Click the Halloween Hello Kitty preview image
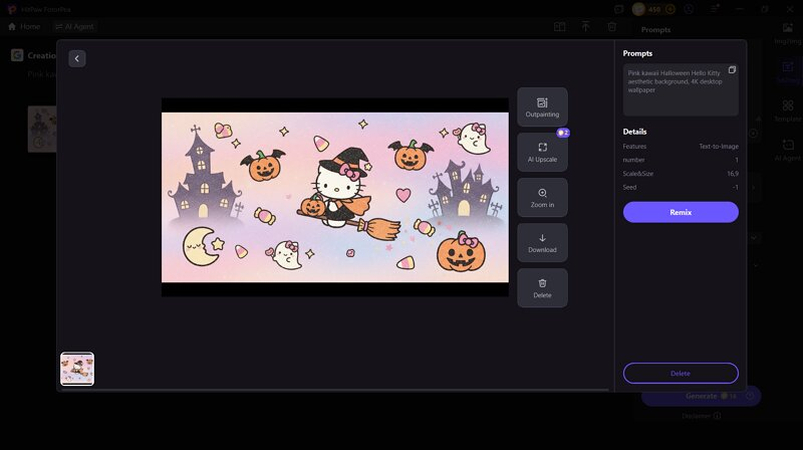The image size is (803, 450). click(335, 197)
